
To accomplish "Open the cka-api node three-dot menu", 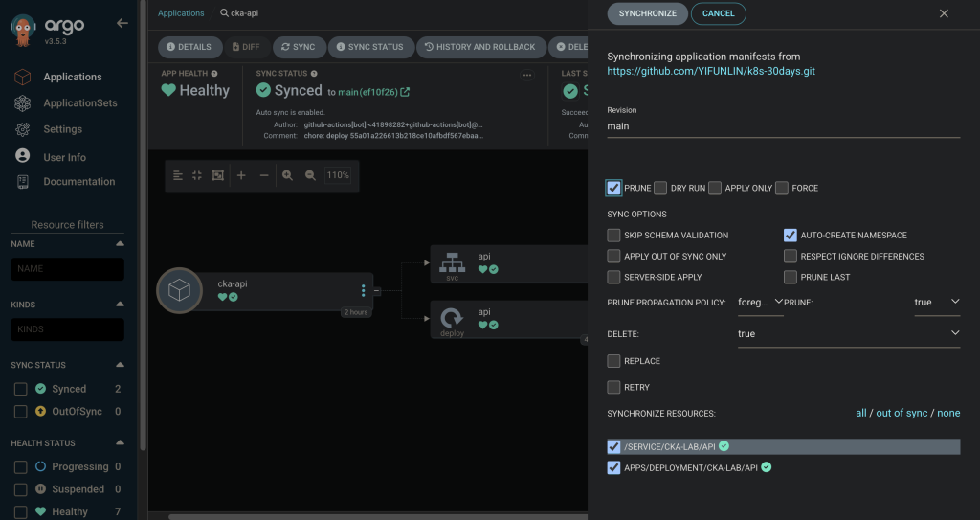I will point(363,290).
